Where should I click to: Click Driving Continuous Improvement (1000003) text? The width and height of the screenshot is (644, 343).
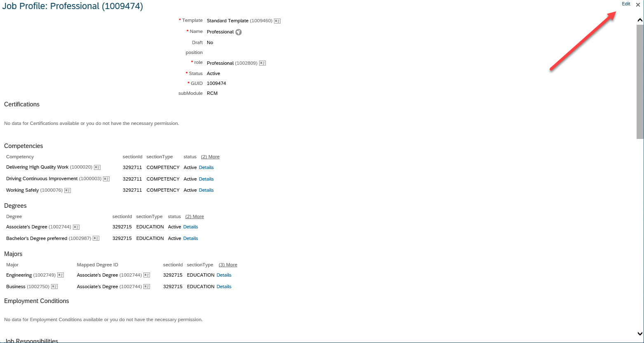(x=54, y=179)
